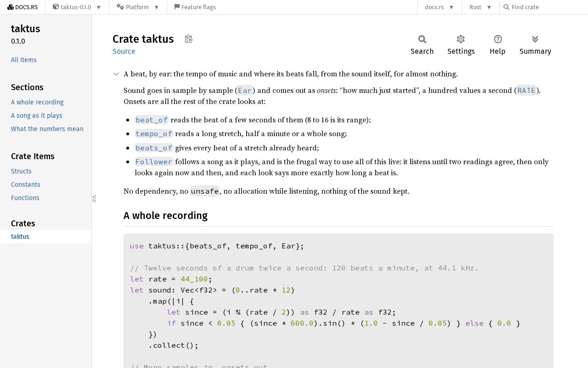Open Constants in Crate Items
This screenshot has height=368, width=588.
pyautogui.click(x=26, y=184)
